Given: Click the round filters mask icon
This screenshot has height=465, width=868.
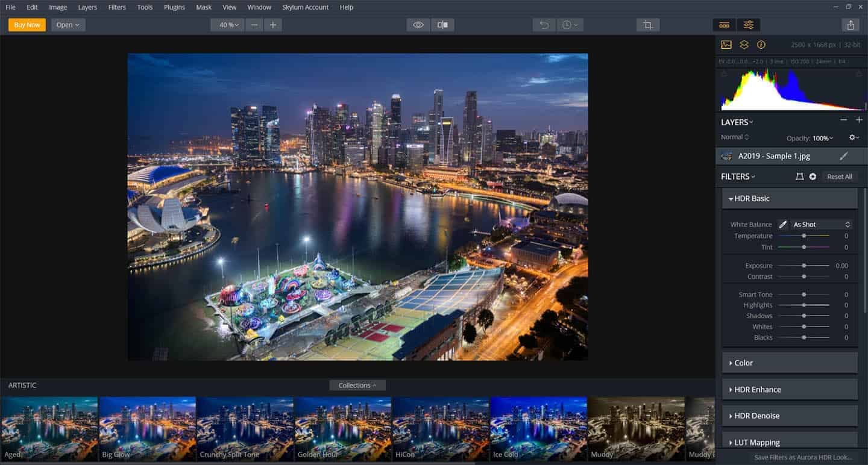Looking at the screenshot, I should 813,176.
